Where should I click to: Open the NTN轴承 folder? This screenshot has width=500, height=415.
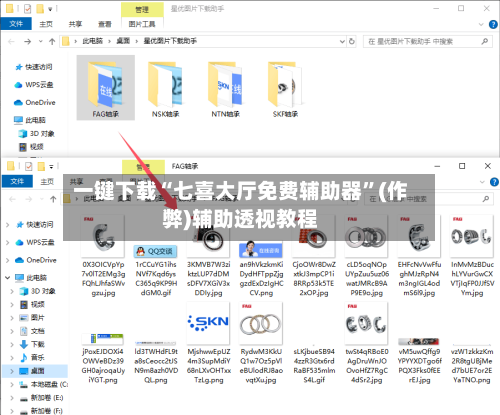(x=225, y=88)
